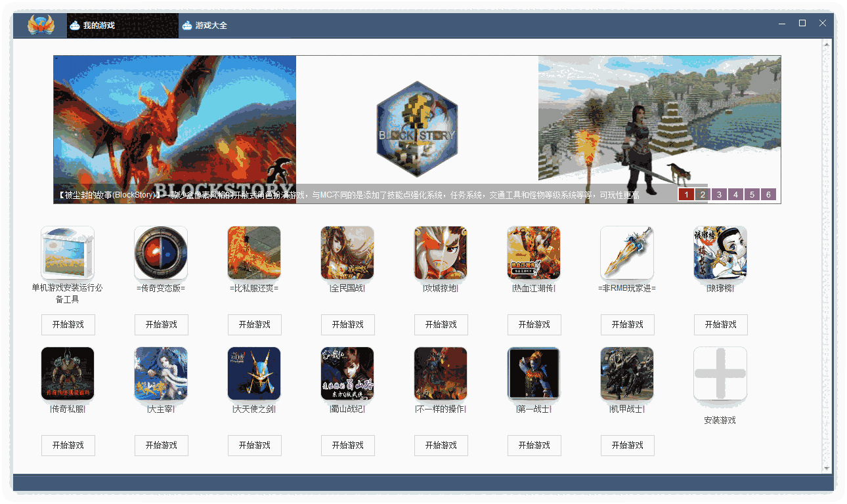
Task: Launch 机甲战士 via its 开始游戏 button
Action: [628, 446]
